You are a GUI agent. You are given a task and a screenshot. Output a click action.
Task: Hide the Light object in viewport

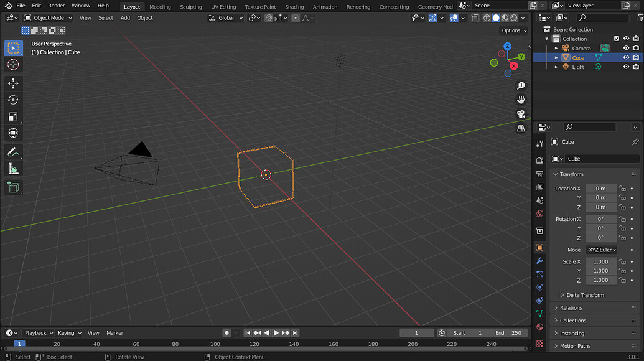(626, 67)
